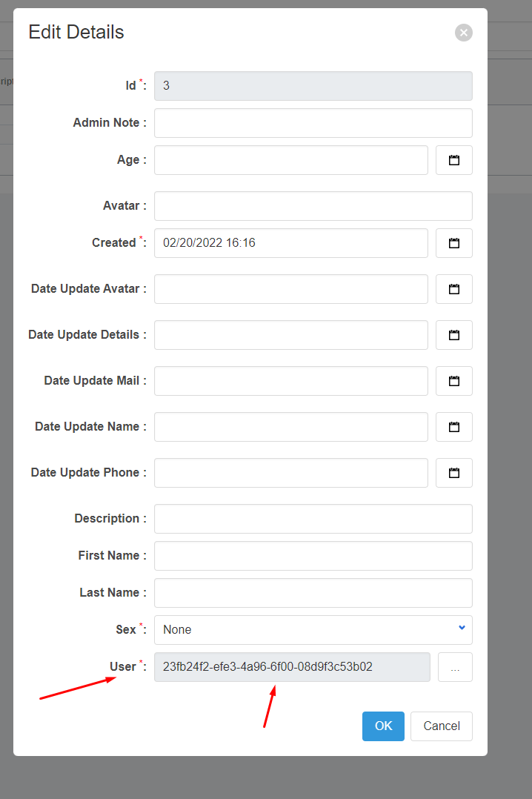Open the calendar picker for Age
The height and width of the screenshot is (799, 532).
click(454, 159)
